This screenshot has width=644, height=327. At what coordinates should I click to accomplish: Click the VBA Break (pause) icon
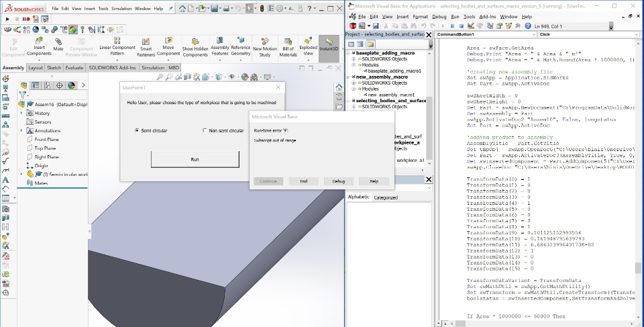[452, 26]
